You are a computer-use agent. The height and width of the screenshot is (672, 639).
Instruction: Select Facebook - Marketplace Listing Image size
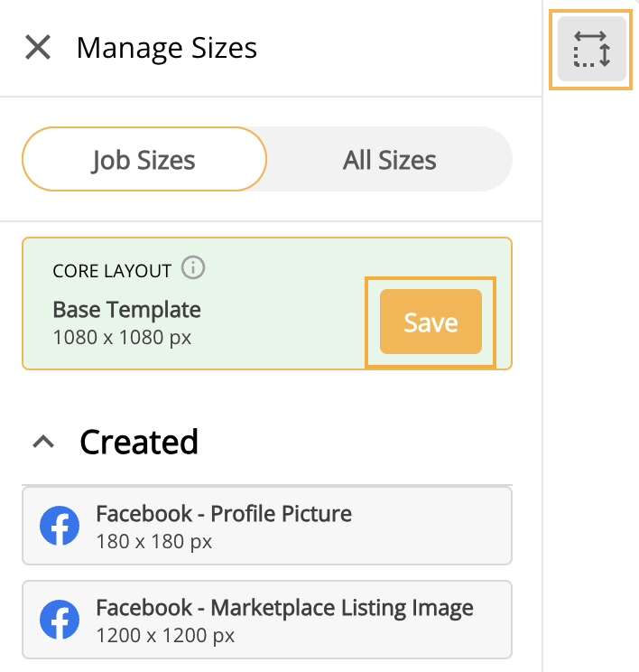tap(267, 620)
